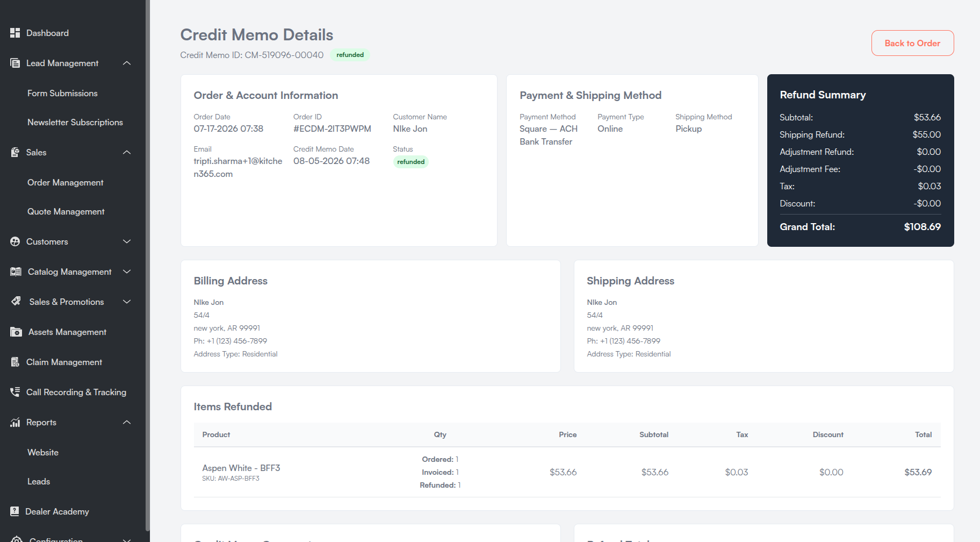Collapse the Reports section chevron

pyautogui.click(x=127, y=422)
